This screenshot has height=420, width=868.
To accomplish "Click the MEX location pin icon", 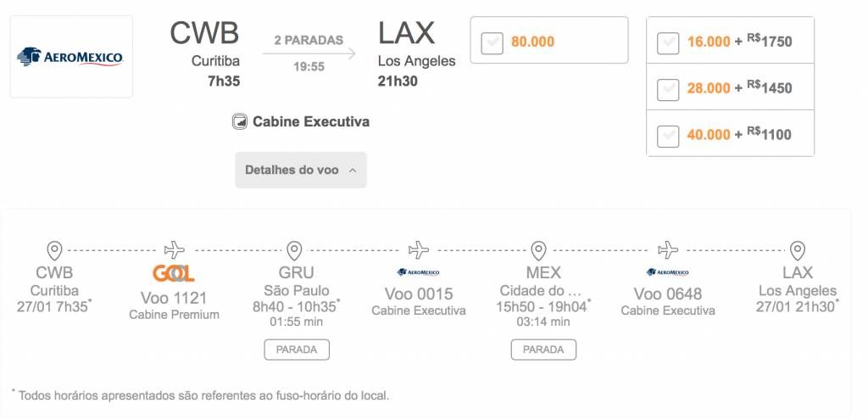I will pos(538,250).
